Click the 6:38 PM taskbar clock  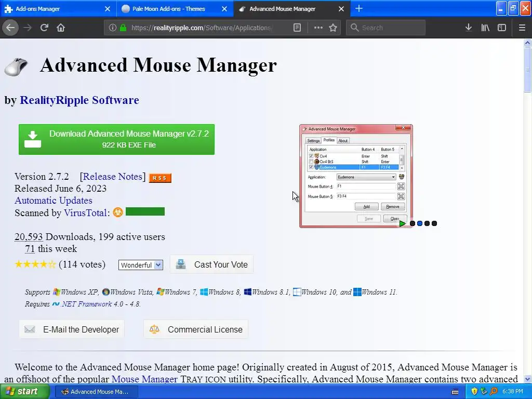coord(513,392)
